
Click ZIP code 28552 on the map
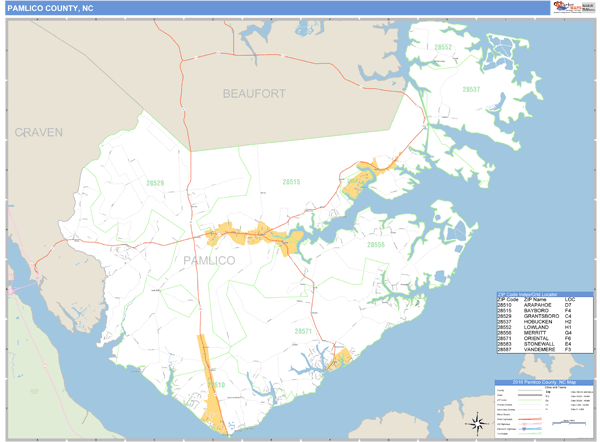click(x=443, y=48)
